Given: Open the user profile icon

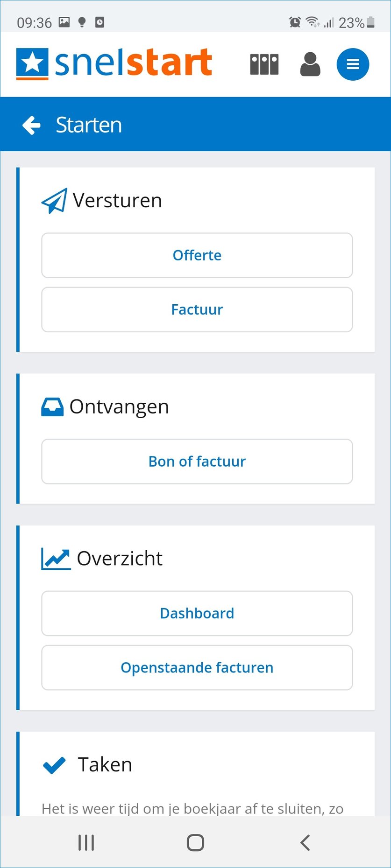Looking at the screenshot, I should pos(310,64).
